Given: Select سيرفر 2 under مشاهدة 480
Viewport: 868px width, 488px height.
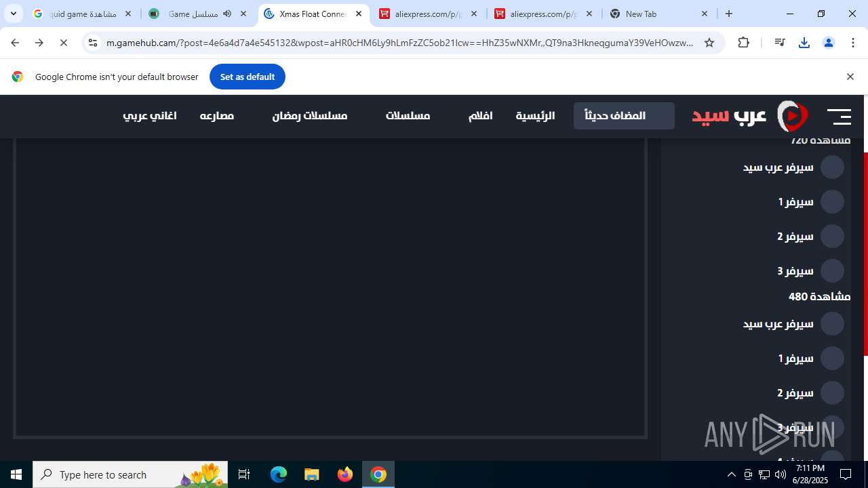Looking at the screenshot, I should tap(811, 392).
